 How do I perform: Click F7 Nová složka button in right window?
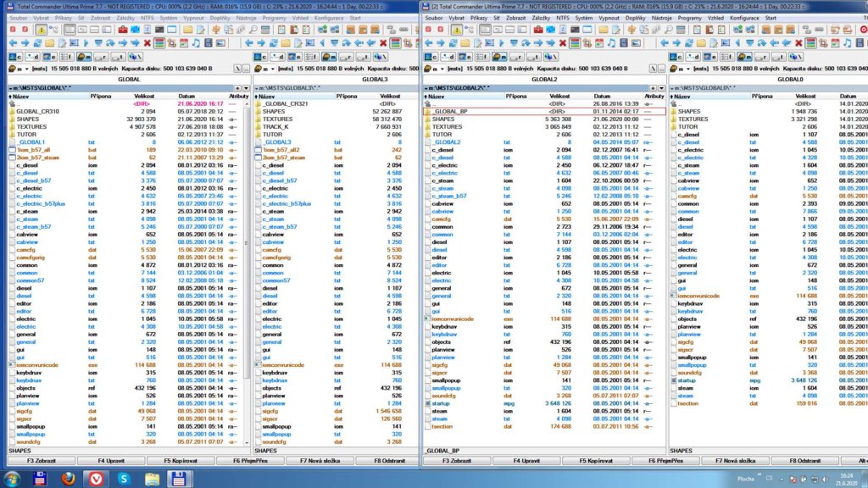(x=735, y=460)
